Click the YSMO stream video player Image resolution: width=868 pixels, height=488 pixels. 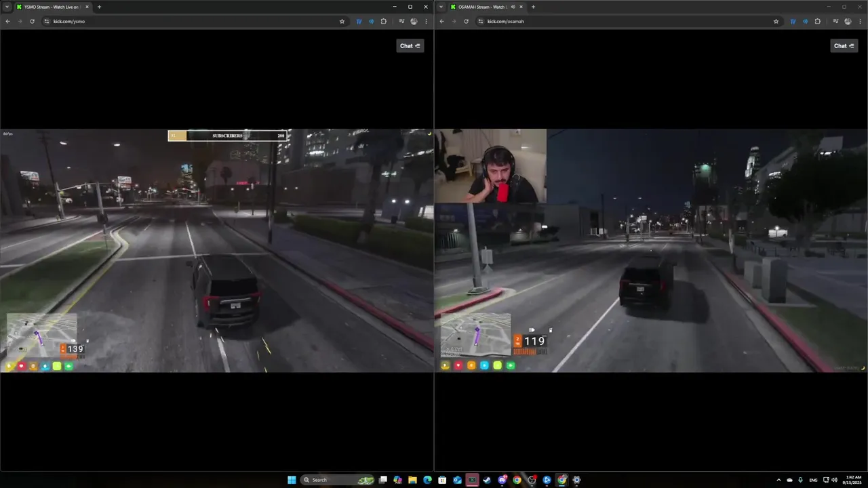[217, 251]
